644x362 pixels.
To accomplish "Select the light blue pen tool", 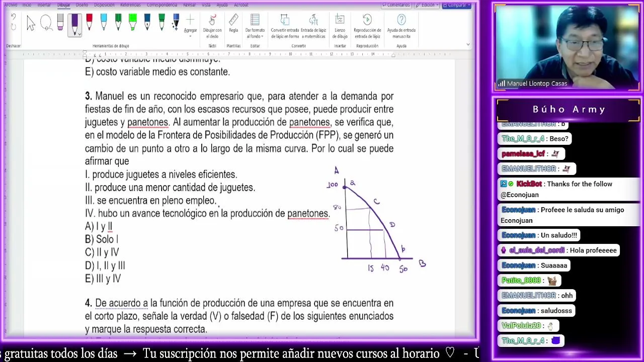I will point(104,23).
